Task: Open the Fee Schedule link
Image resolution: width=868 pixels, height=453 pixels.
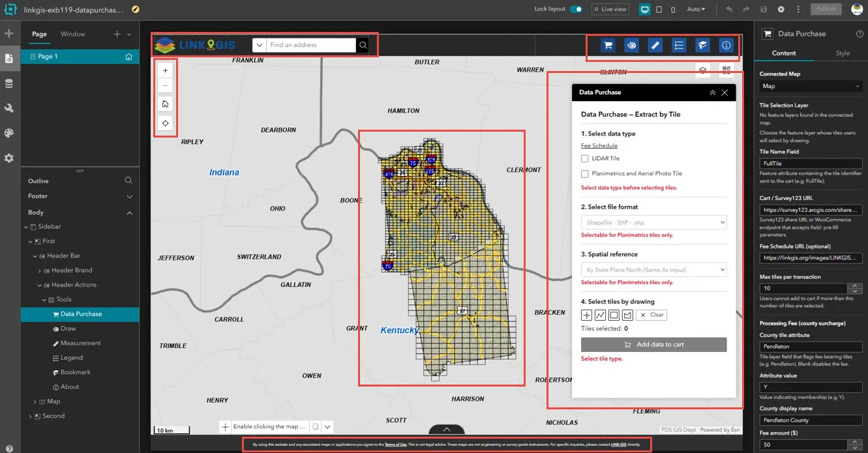Action: click(x=599, y=145)
